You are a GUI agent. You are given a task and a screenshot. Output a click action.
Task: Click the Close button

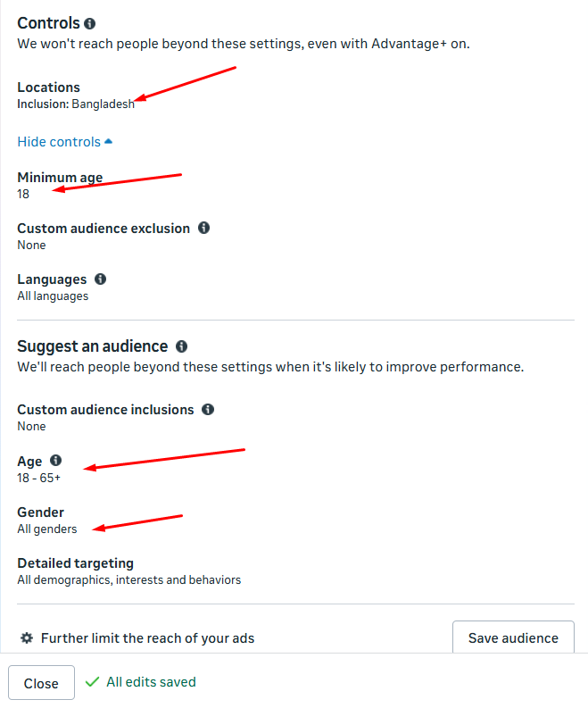[41, 683]
